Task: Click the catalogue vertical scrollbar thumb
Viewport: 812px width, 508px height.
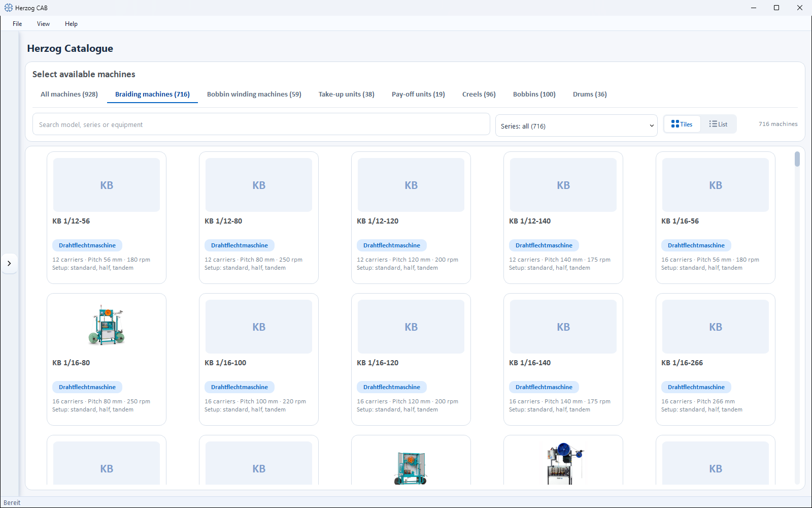Action: (797, 159)
